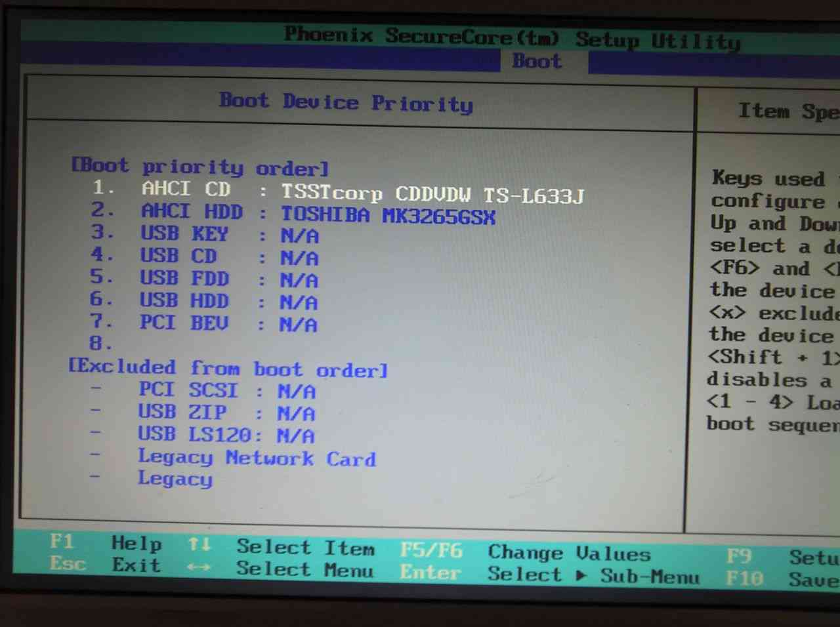Select AHCI CD TSSTcorp boot entry

[337, 191]
